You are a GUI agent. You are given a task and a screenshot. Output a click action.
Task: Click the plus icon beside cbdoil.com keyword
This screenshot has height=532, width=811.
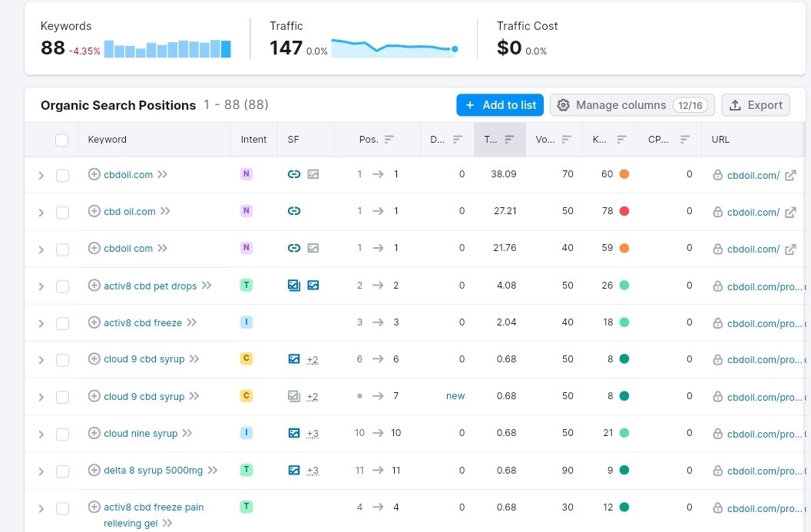(94, 174)
